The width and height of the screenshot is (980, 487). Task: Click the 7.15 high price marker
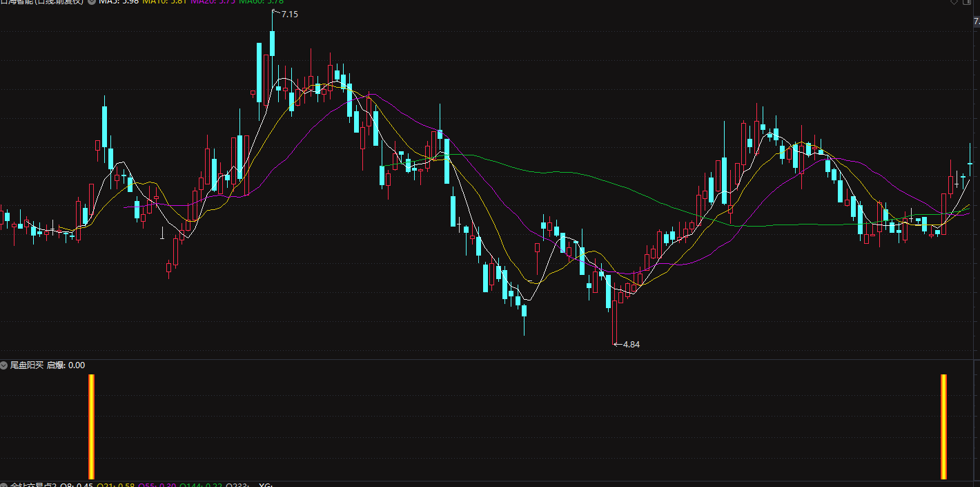pyautogui.click(x=289, y=14)
